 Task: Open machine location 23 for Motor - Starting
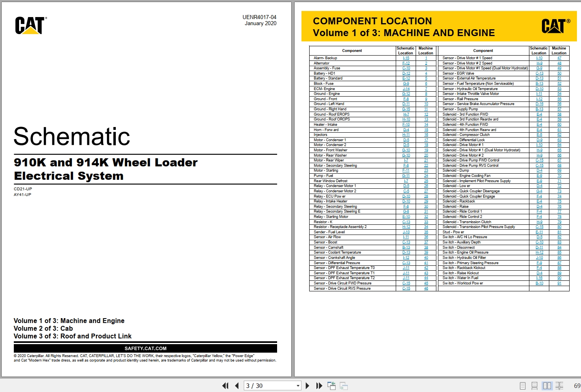click(426, 170)
